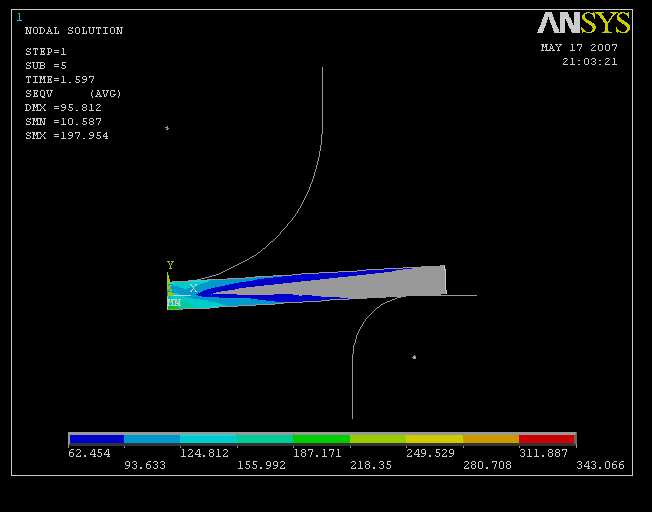Click the 'DMX =95.812' value
Screen dimensions: 652x512
tap(63, 108)
